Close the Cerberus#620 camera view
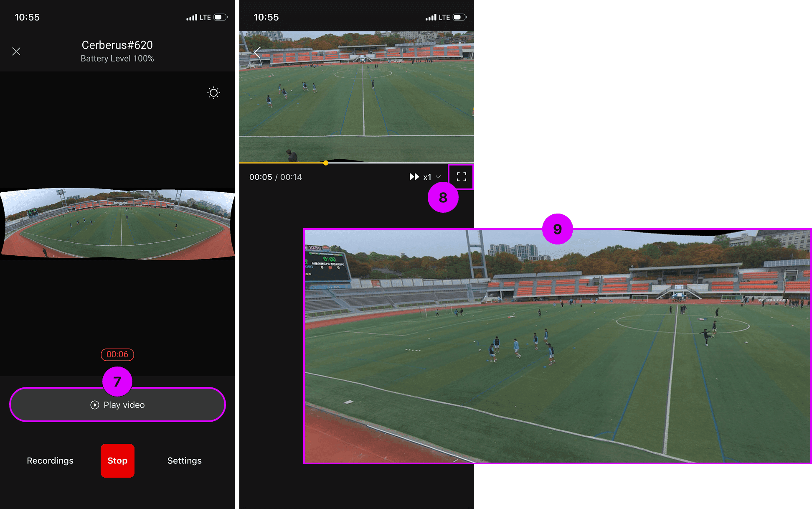The image size is (812, 509). [16, 51]
